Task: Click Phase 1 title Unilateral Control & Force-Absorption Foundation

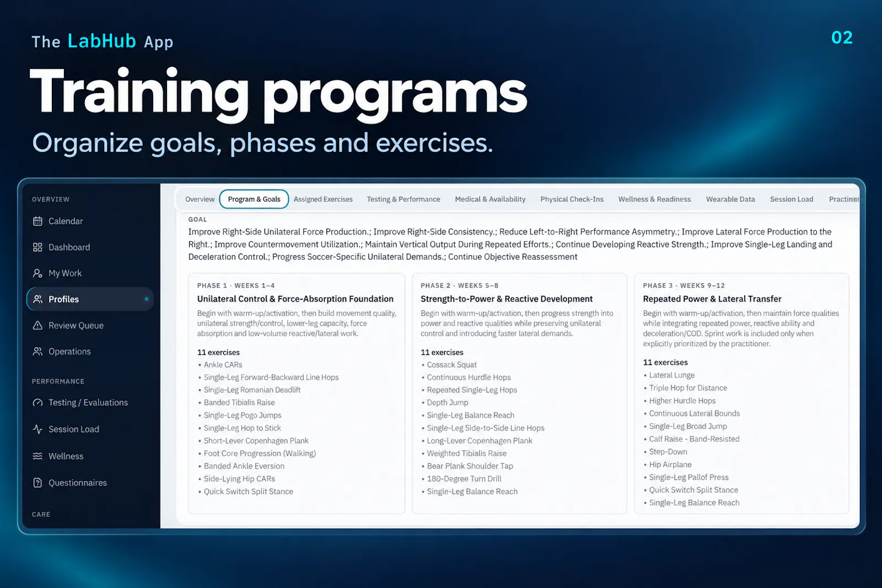Action: [x=295, y=299]
